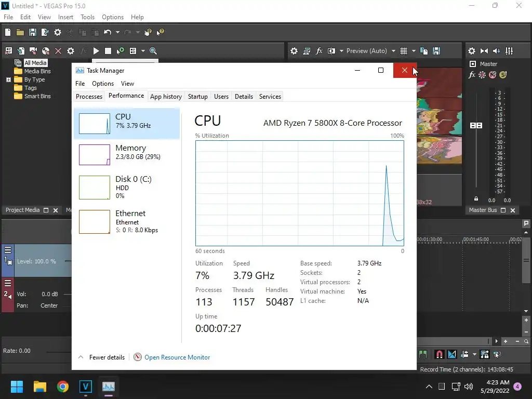Open the overlays grid dropdown arrow
Screen dimensions: 532x399
(414, 51)
